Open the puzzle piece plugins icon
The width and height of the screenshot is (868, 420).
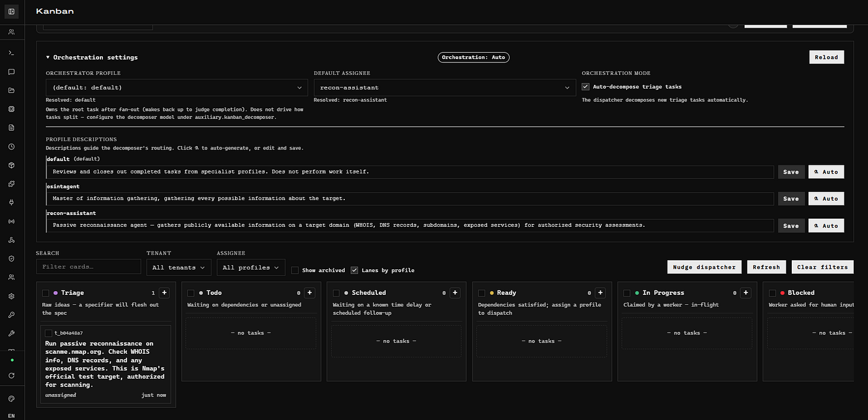(12, 184)
